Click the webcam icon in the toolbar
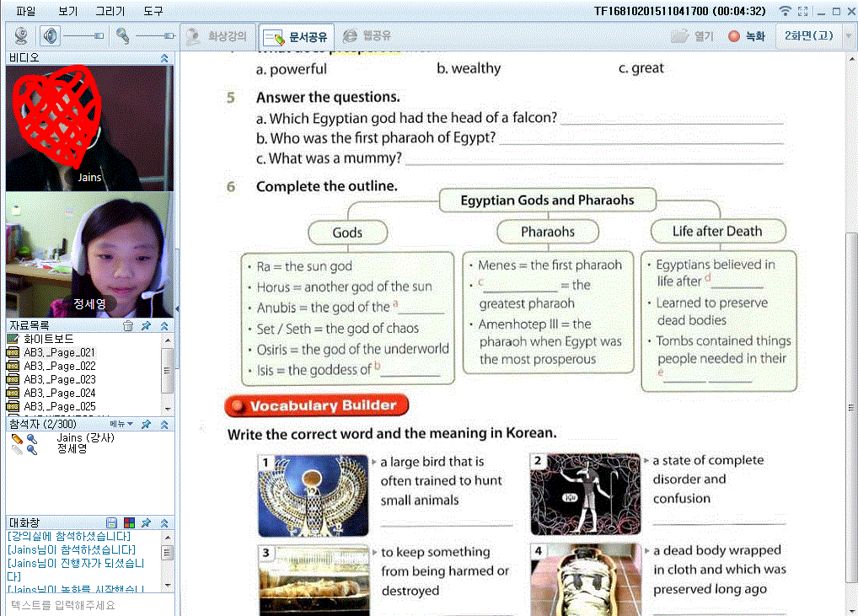The height and width of the screenshot is (616, 858). click(x=21, y=36)
